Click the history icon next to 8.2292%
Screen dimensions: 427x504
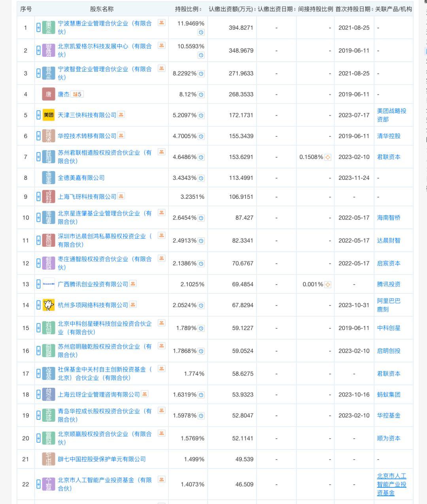[201, 74]
